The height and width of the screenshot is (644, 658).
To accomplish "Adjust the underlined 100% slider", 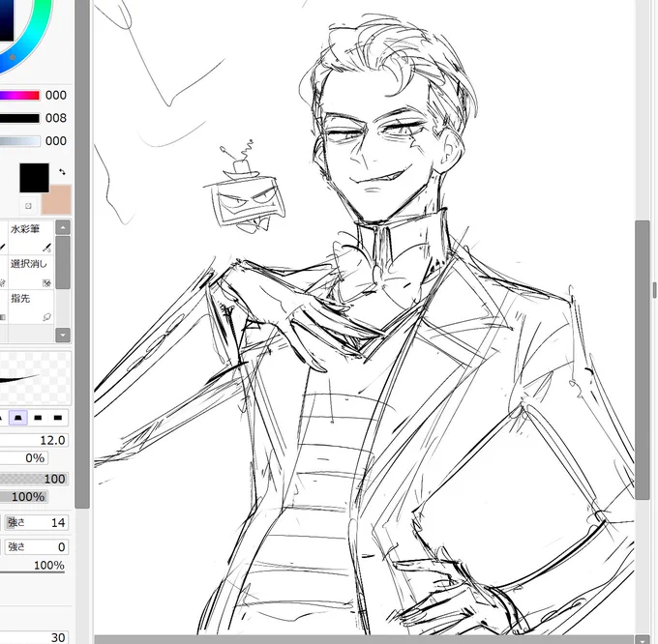I will point(32,566).
